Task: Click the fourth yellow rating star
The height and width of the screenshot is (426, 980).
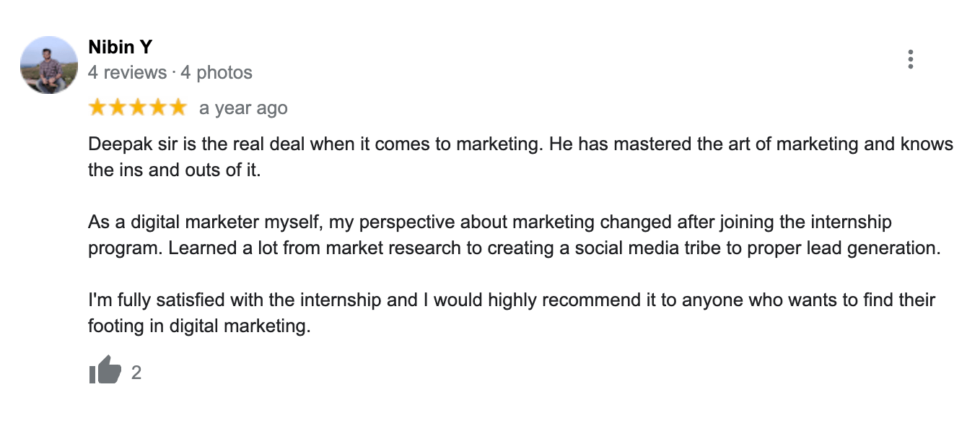Action: tap(157, 108)
